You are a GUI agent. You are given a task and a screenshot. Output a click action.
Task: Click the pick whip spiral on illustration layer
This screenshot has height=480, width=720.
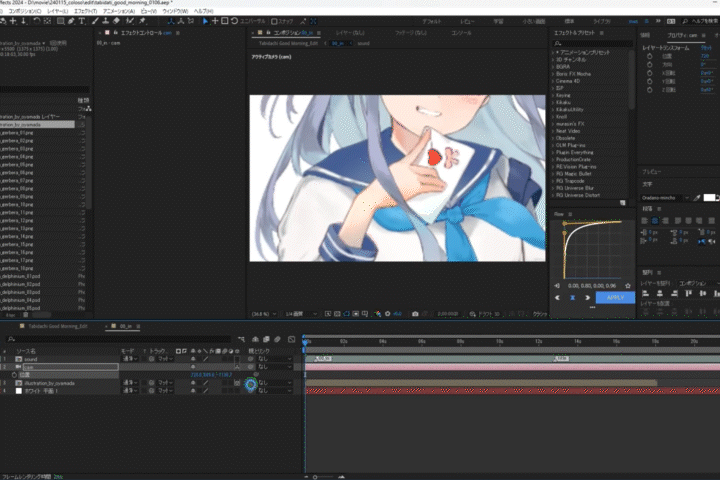coord(250,384)
